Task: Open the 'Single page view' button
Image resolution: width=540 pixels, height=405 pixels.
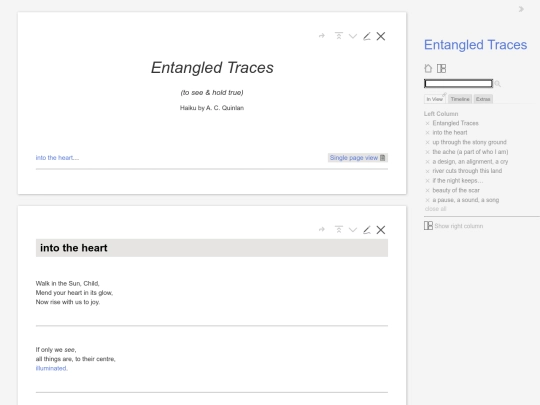Action: [x=358, y=158]
